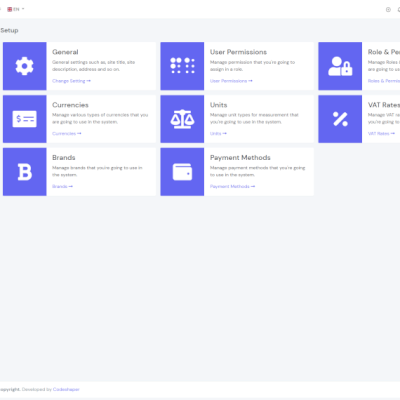The image size is (400, 400).
Task: Click the circular icon in top bar
Action: [388, 10]
